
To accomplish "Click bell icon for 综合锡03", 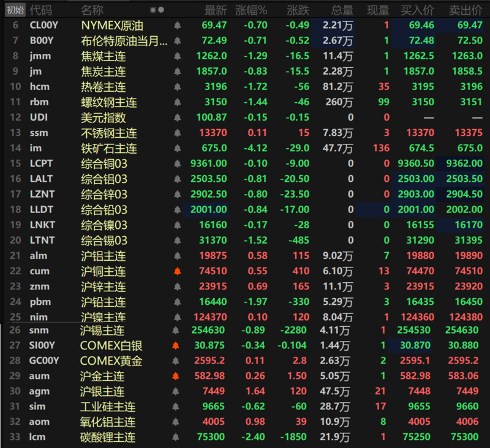I will coord(177,241).
